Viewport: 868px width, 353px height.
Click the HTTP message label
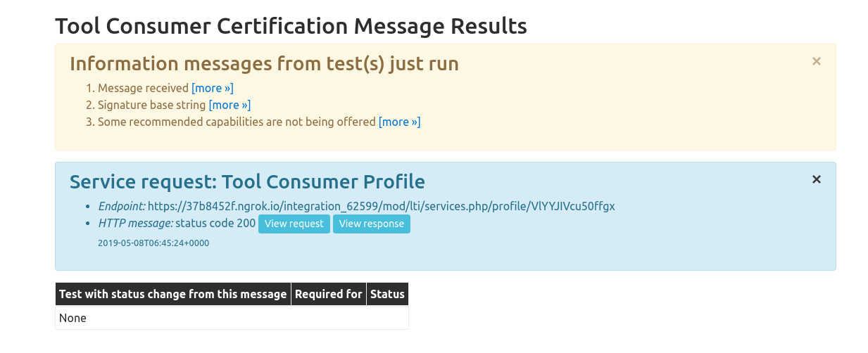135,223
